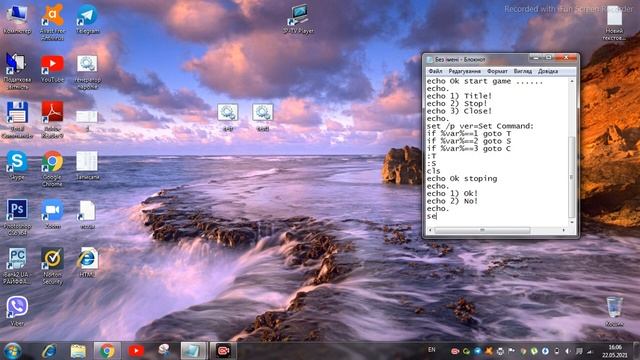The height and width of the screenshot is (360, 640).
Task: Open YouTube shortcut in the taskbar
Action: [x=136, y=351]
